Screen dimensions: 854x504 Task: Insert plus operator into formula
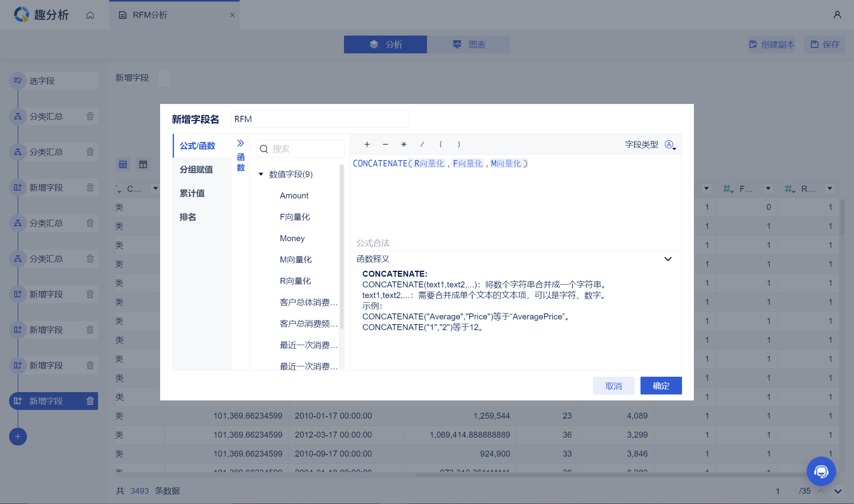367,144
